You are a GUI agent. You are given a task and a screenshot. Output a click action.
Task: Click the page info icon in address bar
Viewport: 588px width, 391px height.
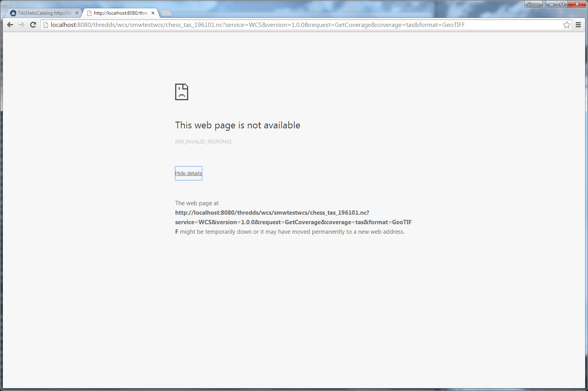(46, 25)
